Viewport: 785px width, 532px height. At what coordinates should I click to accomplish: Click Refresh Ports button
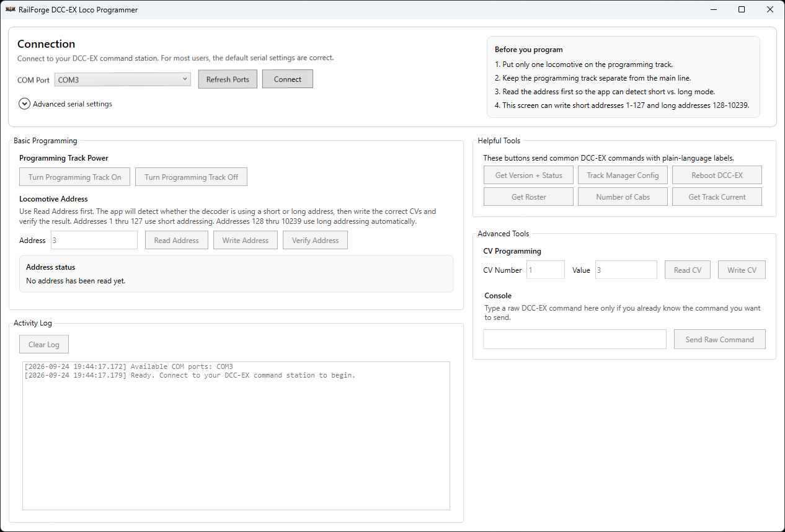(228, 79)
